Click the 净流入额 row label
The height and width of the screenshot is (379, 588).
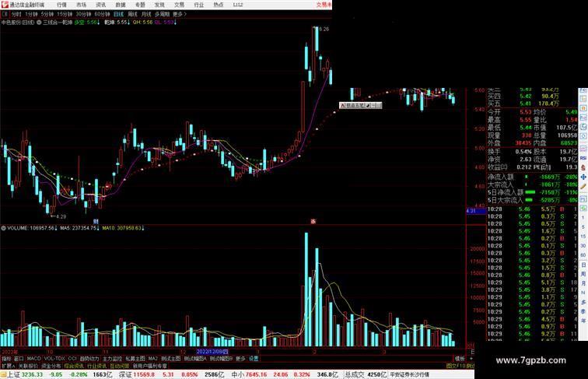(x=500, y=177)
